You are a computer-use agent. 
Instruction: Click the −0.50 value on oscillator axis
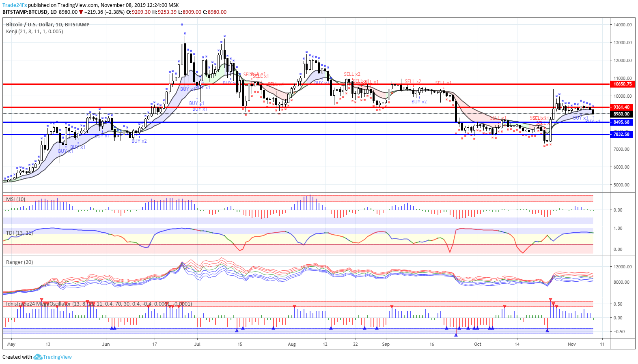tap(619, 332)
